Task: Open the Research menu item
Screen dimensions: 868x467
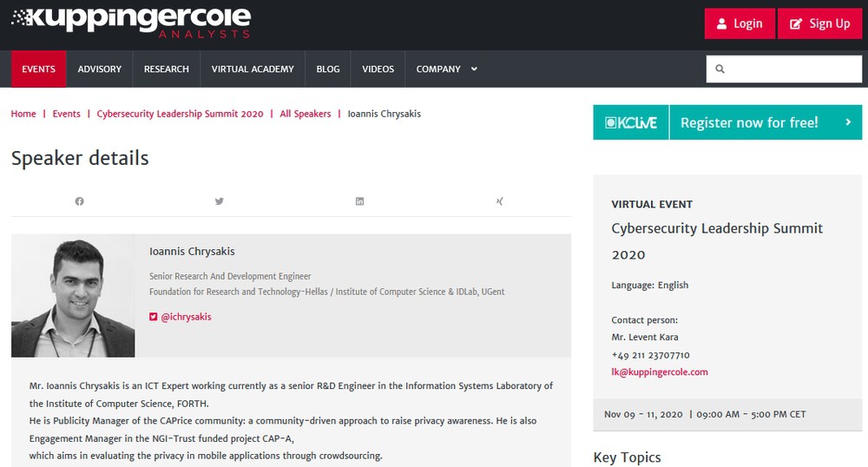Action: click(x=167, y=69)
